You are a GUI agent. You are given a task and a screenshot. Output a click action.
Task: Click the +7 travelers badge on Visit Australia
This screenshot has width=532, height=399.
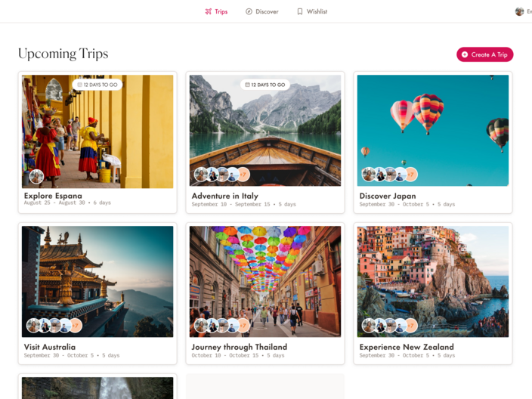(76, 326)
